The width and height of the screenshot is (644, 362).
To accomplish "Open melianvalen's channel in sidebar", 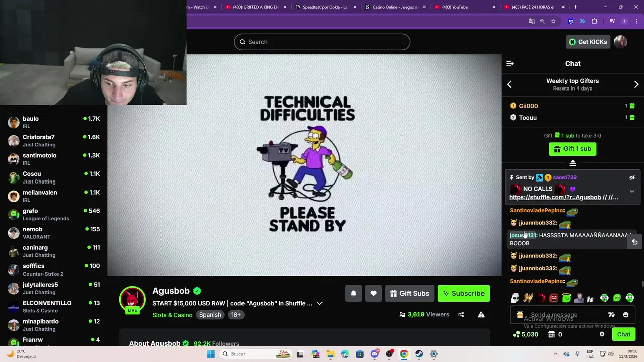I will 53,196.
